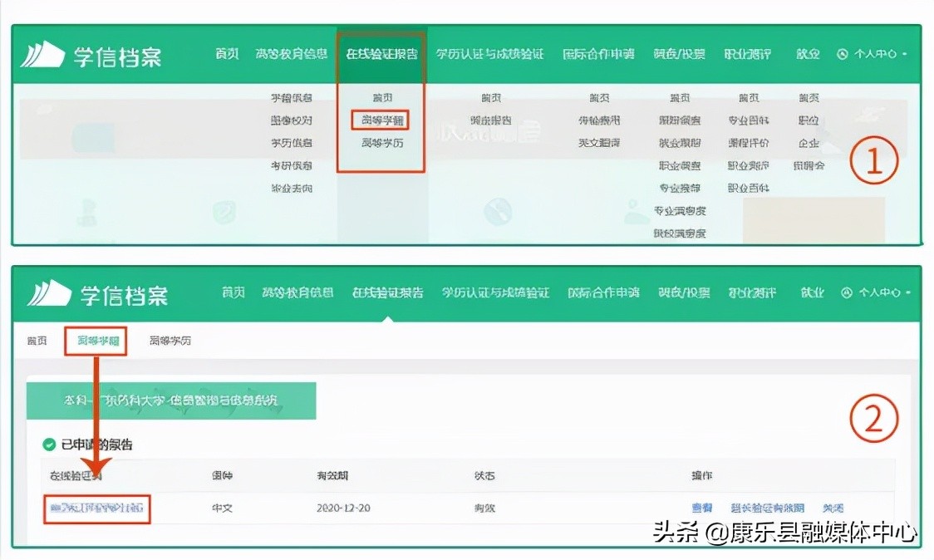Viewport: 934px width, 560px height.
Task: Select 图像校对 under 高等教育信息
Action: pyautogui.click(x=292, y=120)
